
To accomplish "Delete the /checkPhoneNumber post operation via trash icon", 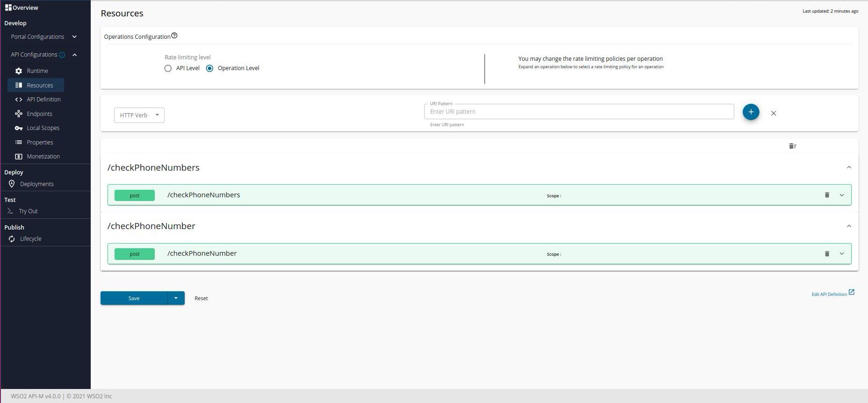I will tap(827, 254).
